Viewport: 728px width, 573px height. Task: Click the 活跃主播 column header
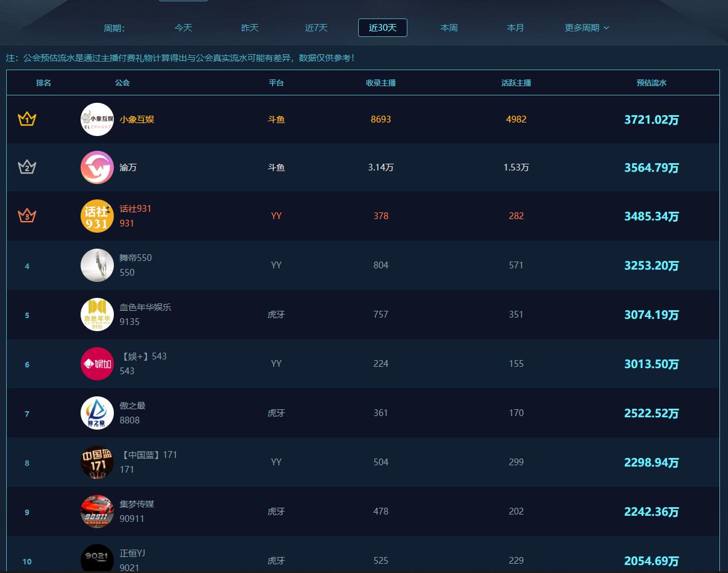tap(516, 82)
